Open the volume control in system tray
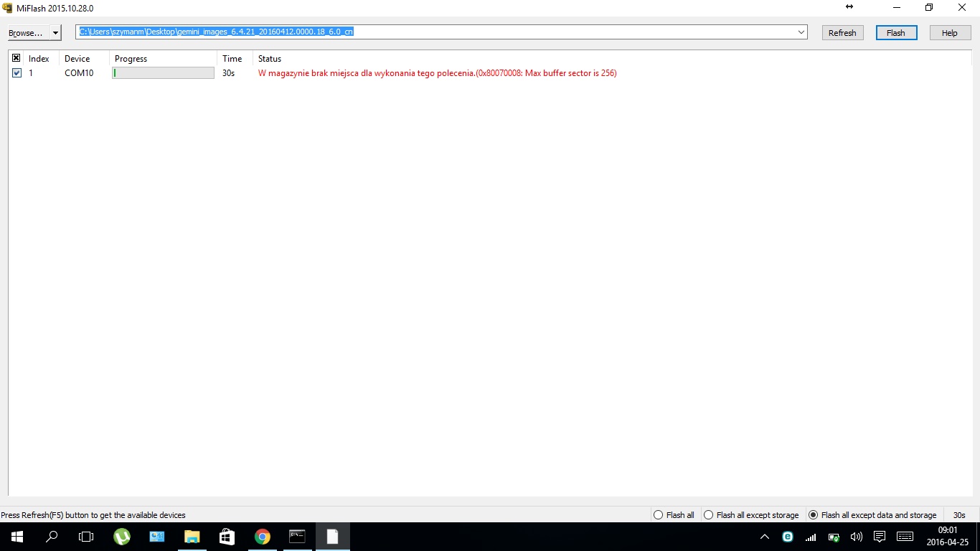Viewport: 980px width, 551px height. pyautogui.click(x=856, y=537)
